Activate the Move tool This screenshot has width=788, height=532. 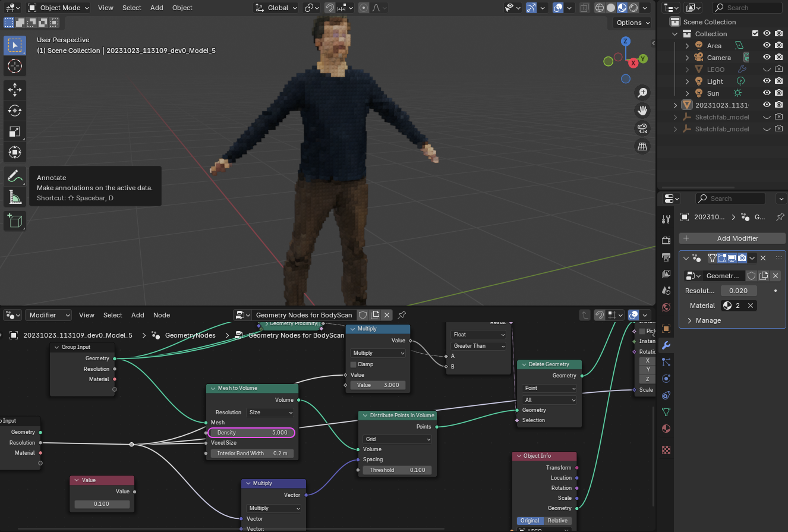coord(15,90)
